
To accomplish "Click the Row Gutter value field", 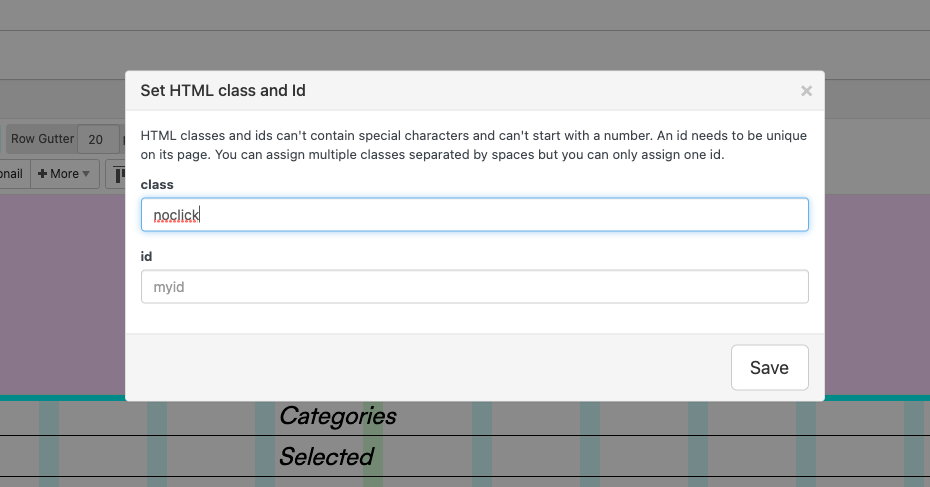I will pos(97,139).
